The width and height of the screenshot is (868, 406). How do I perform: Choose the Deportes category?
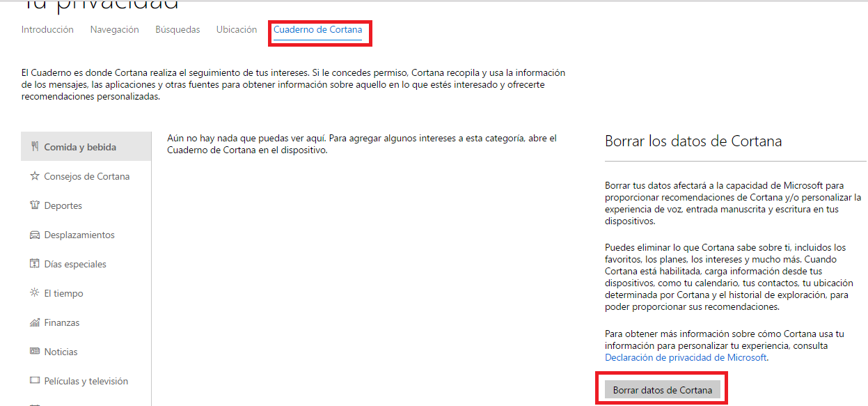[86, 205]
